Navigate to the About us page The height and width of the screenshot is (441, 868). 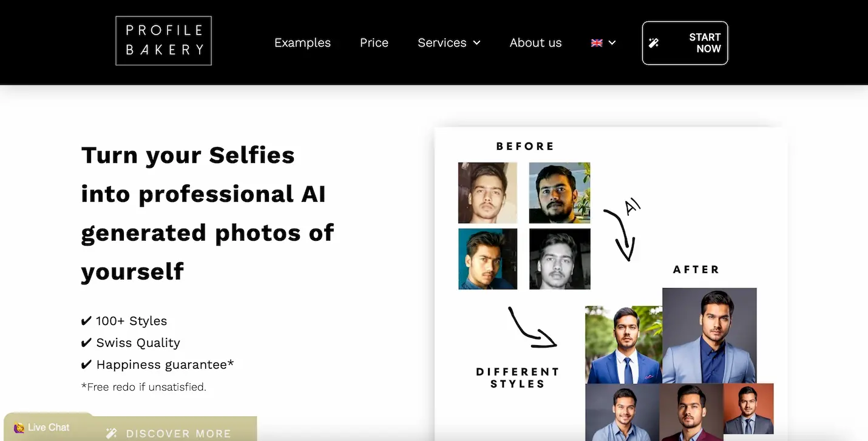click(535, 42)
